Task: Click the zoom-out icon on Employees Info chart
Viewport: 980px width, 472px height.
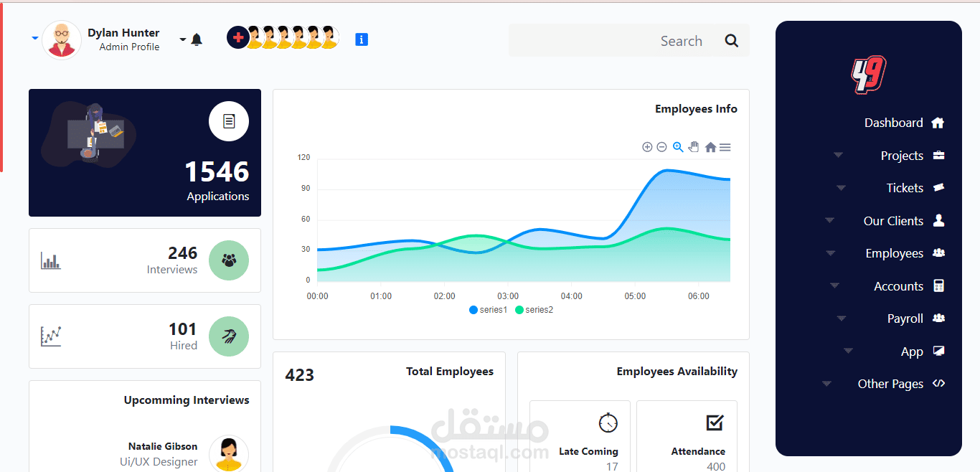Action: [661, 147]
